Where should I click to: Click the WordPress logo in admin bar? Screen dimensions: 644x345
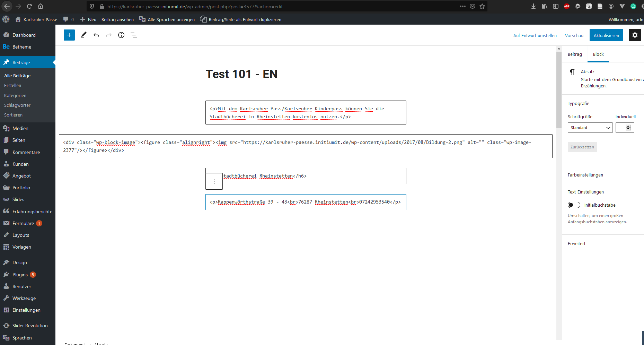point(6,19)
